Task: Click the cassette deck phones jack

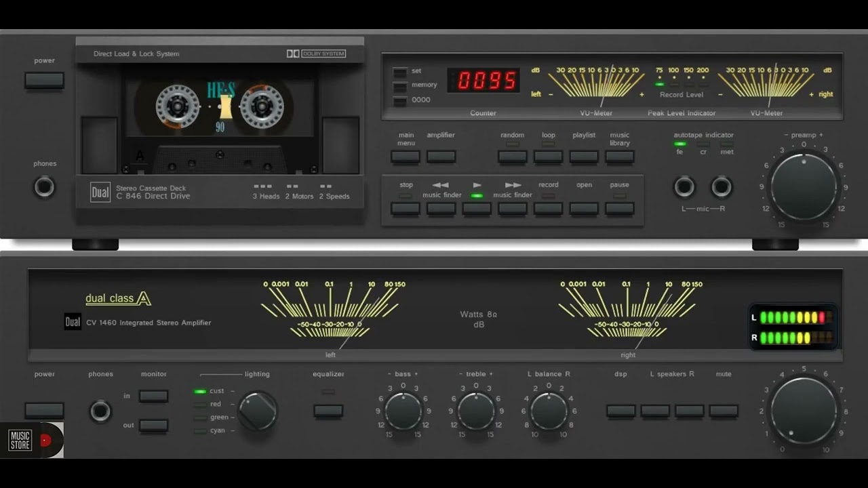Action: [44, 186]
